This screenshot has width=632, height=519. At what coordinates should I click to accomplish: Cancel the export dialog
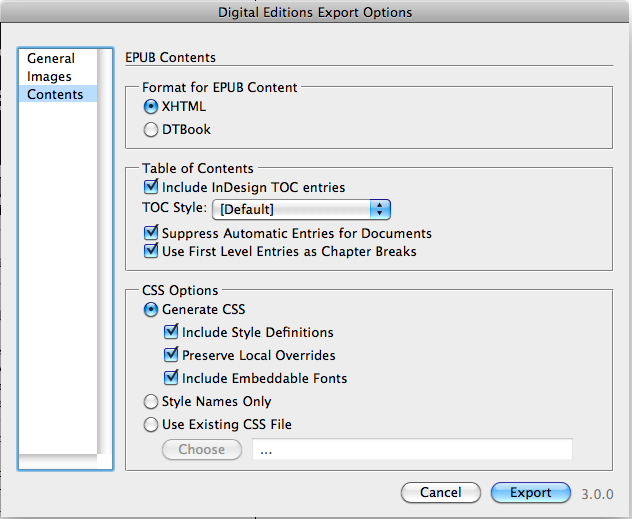pyautogui.click(x=441, y=492)
